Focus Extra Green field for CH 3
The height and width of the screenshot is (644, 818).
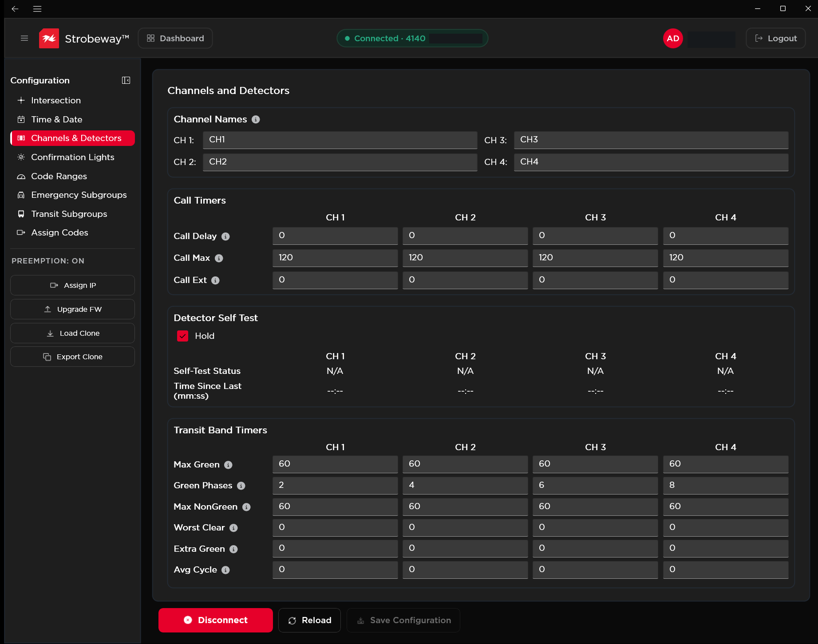(595, 548)
